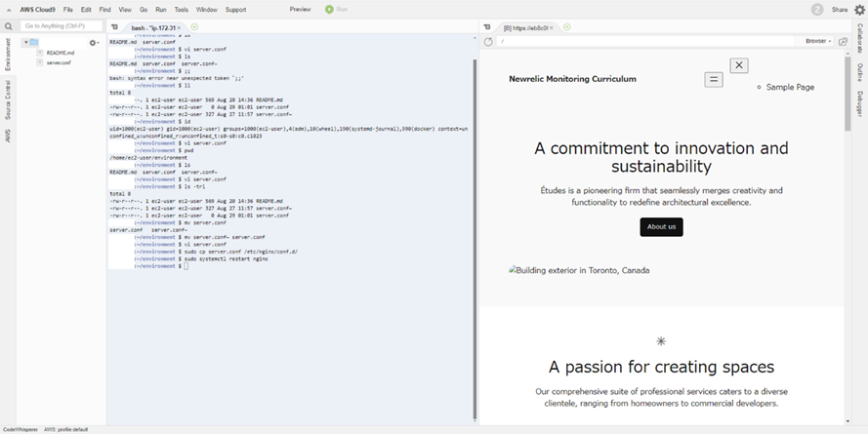Pop out preview into new window
Screen dimensions: 868x434
click(843, 42)
